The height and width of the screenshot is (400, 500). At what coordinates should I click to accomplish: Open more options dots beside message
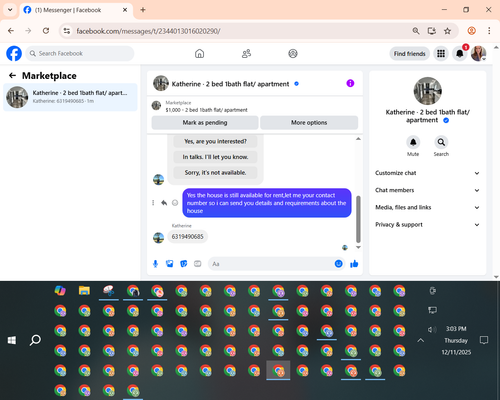pos(153,203)
